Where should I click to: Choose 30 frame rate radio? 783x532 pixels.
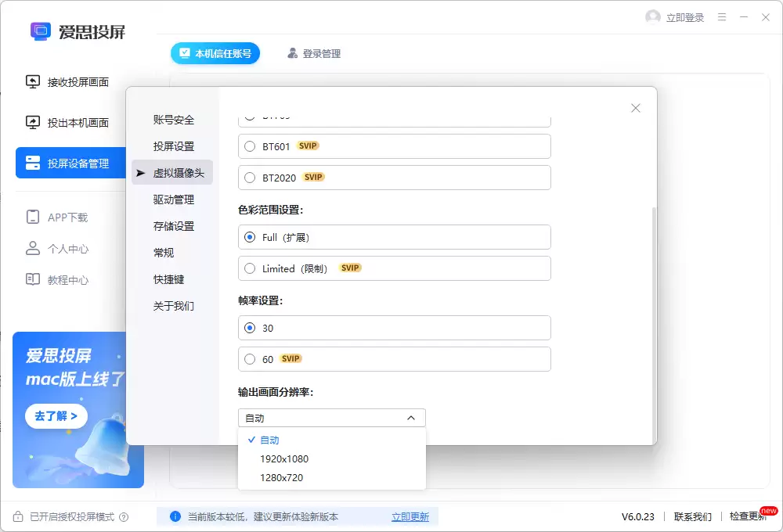(250, 328)
